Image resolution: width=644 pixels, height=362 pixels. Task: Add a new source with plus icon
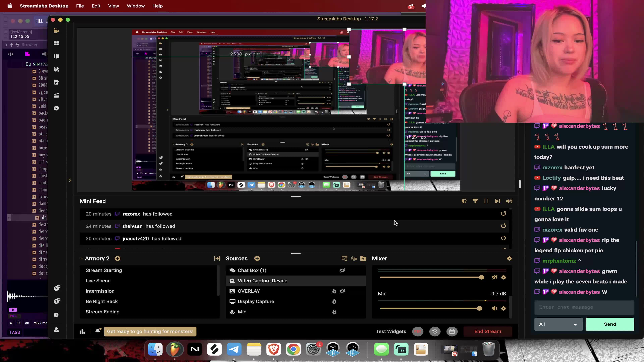tap(257, 258)
